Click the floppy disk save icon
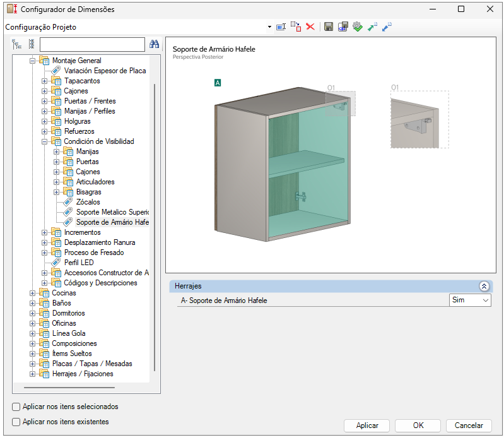 (328, 27)
